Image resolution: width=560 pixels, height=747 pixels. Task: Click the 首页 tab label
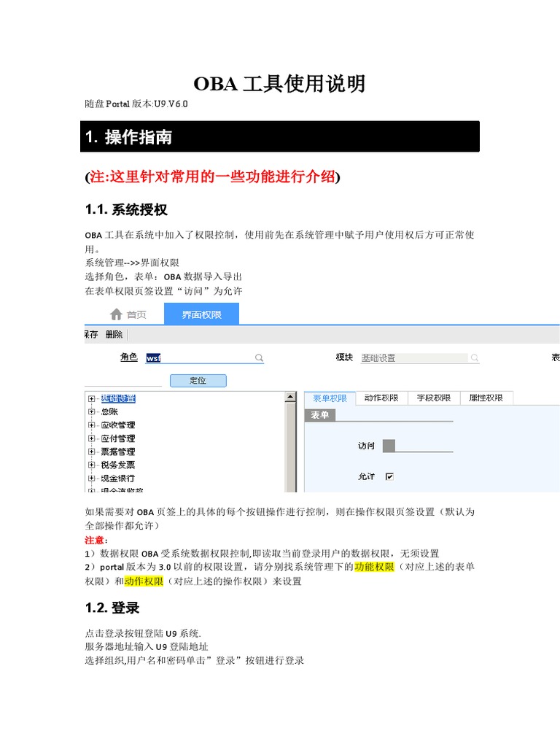click(x=136, y=315)
